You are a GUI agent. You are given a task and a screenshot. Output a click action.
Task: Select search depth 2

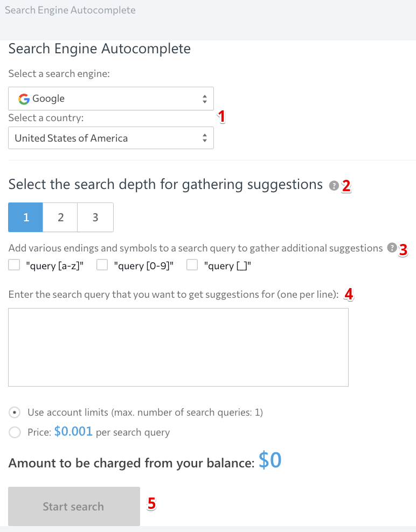pos(60,217)
